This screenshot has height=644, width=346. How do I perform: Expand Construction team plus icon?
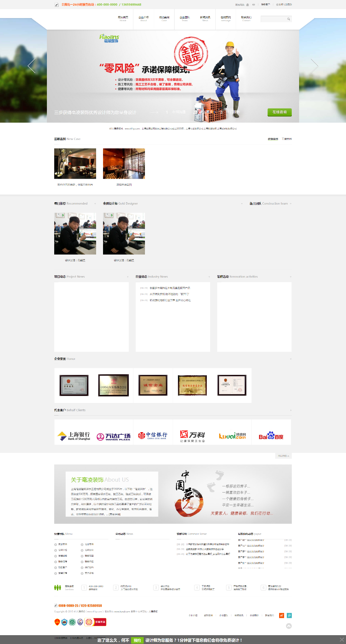[x=290, y=204]
